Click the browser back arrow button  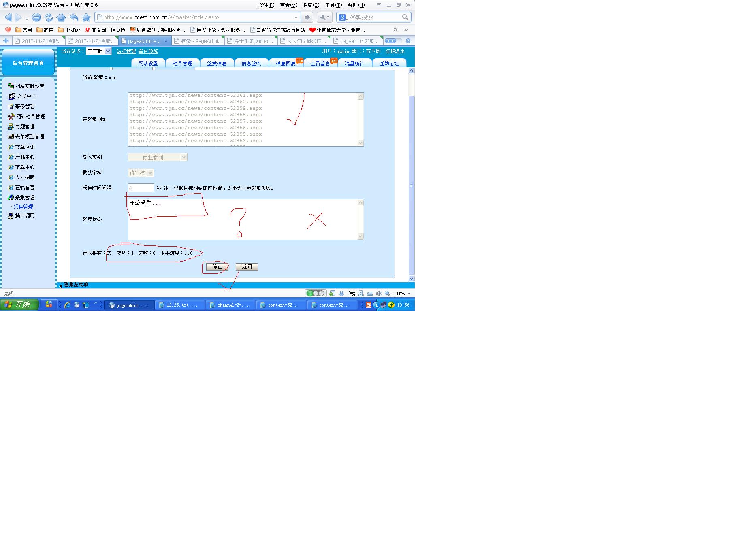point(8,17)
